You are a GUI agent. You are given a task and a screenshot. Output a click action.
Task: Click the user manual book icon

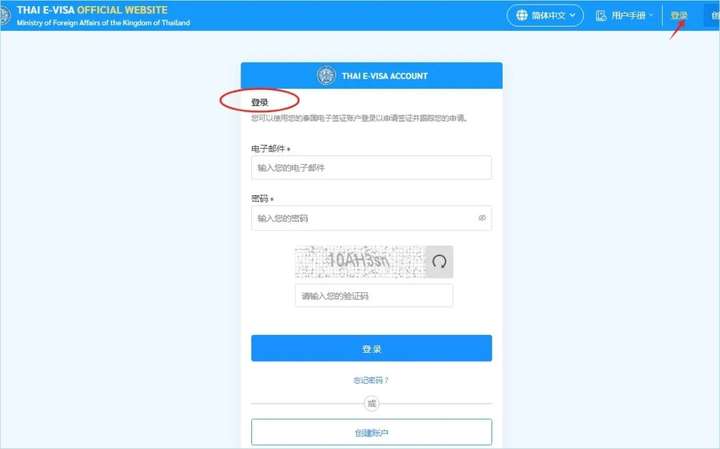point(601,16)
